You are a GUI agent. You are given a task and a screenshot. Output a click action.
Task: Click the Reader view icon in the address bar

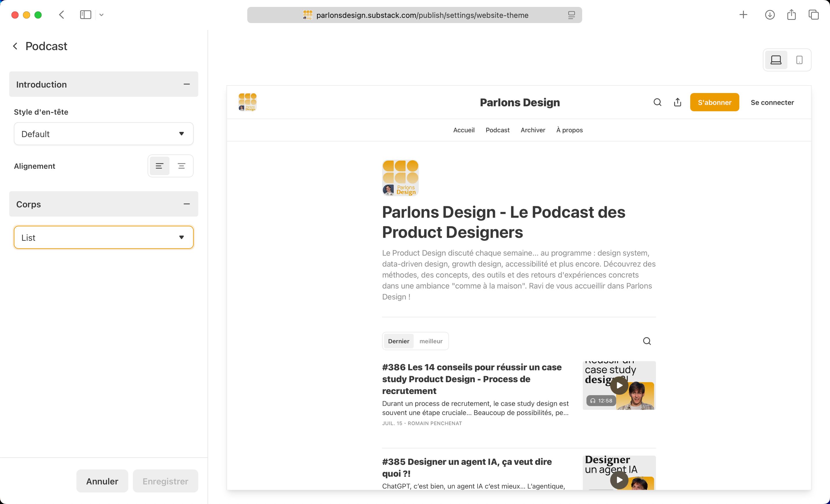pos(571,15)
